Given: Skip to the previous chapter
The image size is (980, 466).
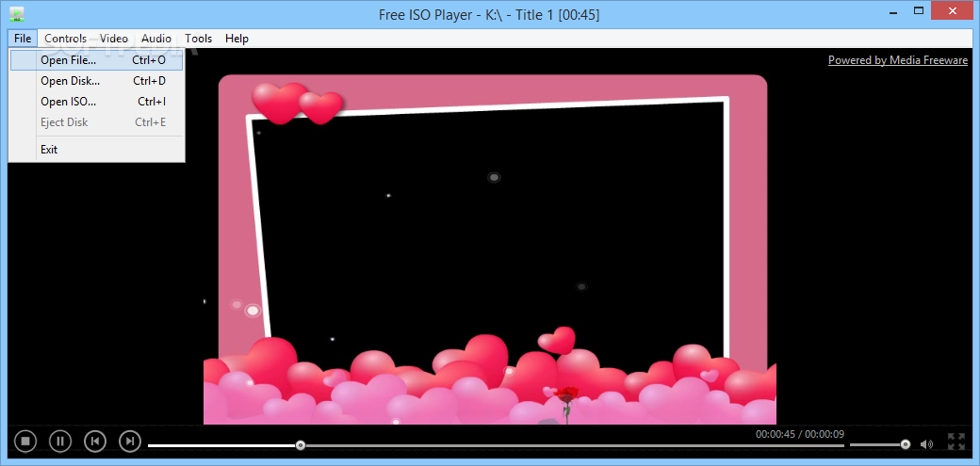Looking at the screenshot, I should (95, 441).
